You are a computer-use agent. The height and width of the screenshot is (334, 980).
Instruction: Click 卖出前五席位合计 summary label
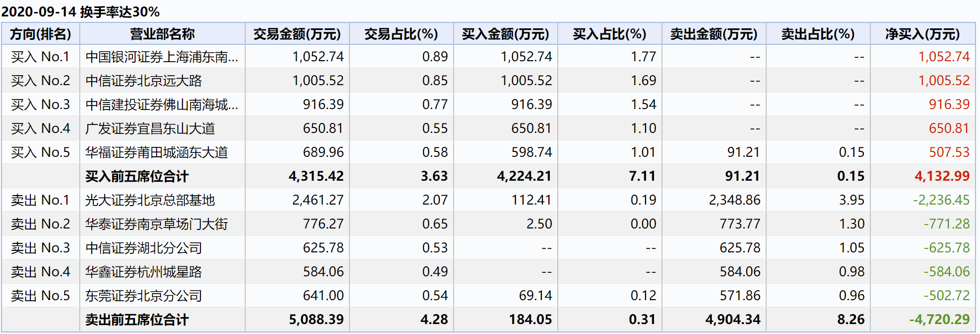click(137, 320)
